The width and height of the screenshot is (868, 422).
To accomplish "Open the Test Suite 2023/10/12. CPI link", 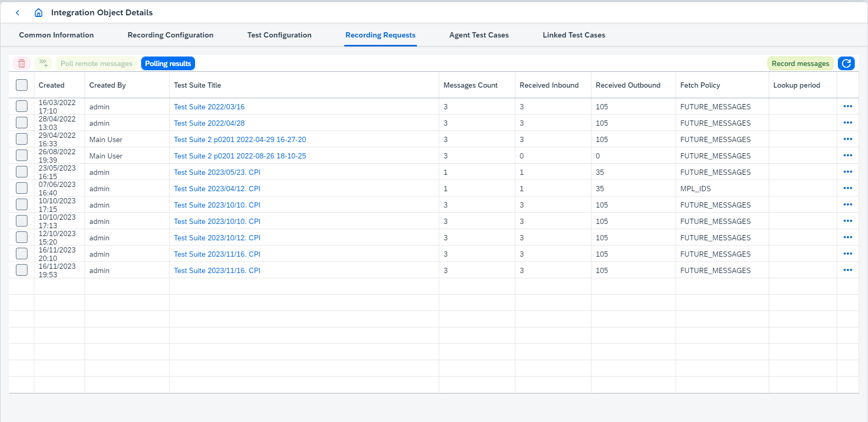I will click(x=217, y=238).
